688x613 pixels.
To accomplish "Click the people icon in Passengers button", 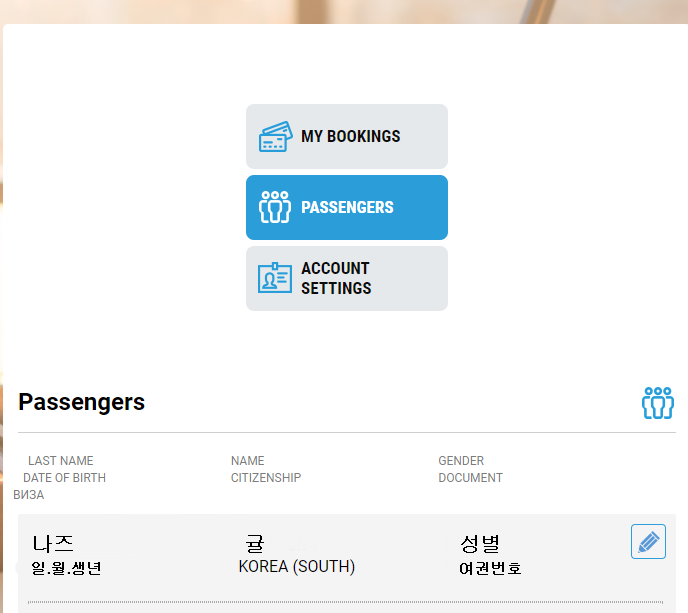I will click(275, 207).
